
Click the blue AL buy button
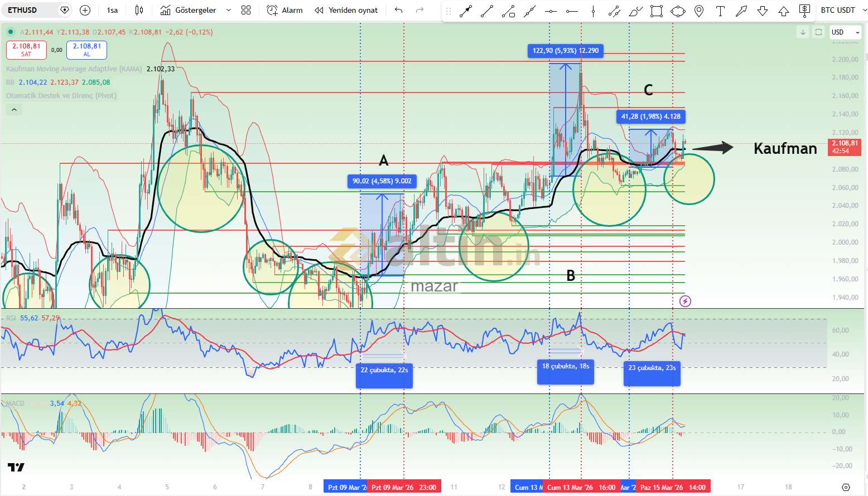(x=86, y=50)
